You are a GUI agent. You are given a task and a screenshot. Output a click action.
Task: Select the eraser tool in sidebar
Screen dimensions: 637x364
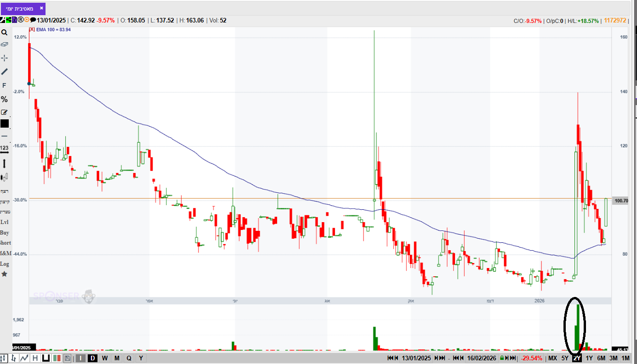(x=4, y=45)
